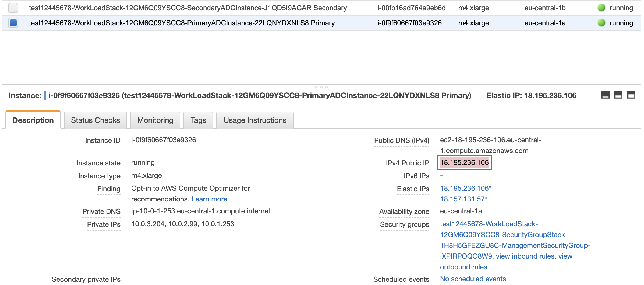Viewport: 644px width, 285px height.
Task: Click the green running status icon for Primary instance
Action: (601, 23)
